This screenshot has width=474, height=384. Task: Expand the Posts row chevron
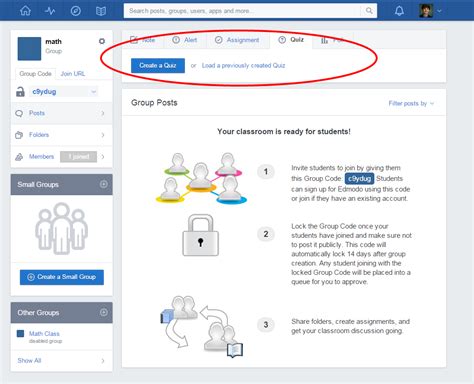pos(103,113)
